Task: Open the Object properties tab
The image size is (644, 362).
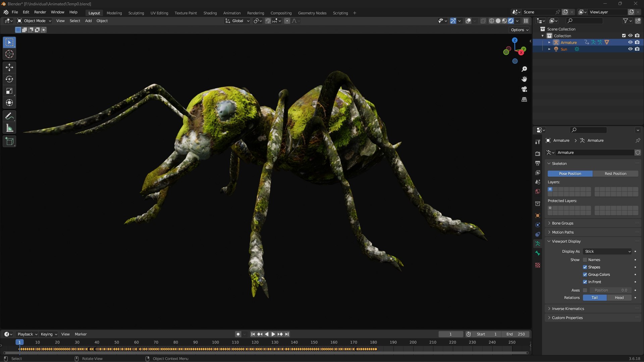Action: (x=538, y=216)
